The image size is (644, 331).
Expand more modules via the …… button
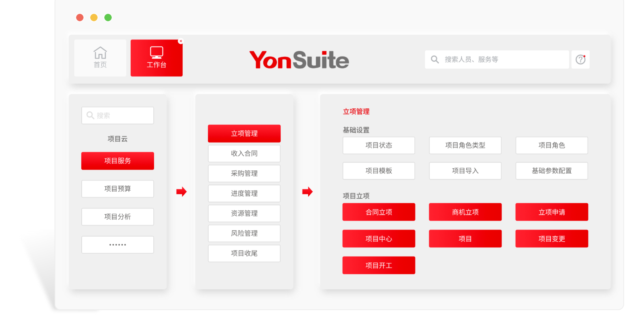[117, 244]
